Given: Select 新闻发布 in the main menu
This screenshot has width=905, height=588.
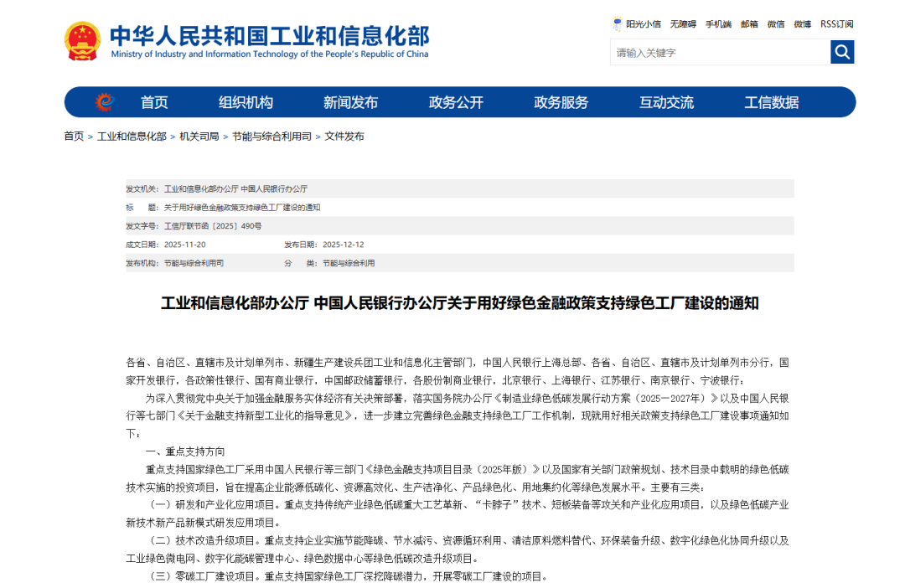Looking at the screenshot, I should click(350, 102).
